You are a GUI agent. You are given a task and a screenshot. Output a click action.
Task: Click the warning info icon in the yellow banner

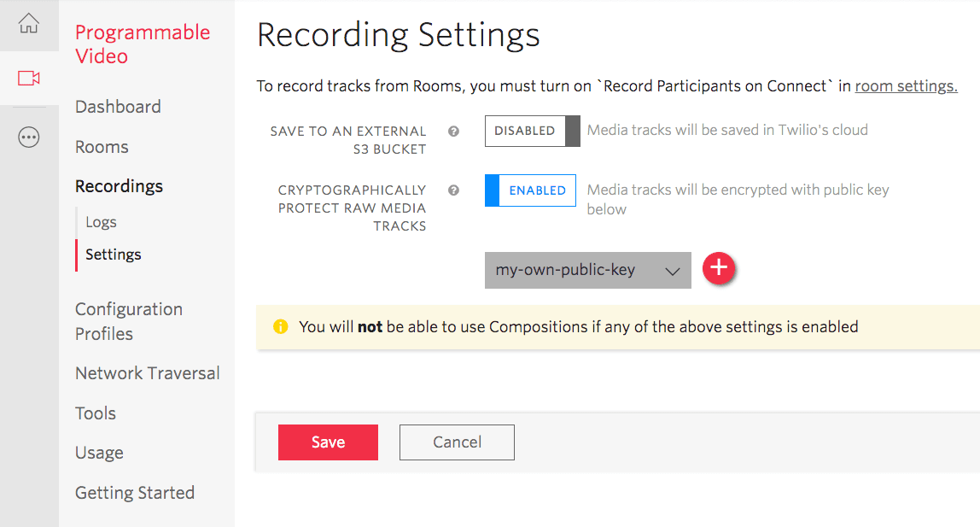280,326
